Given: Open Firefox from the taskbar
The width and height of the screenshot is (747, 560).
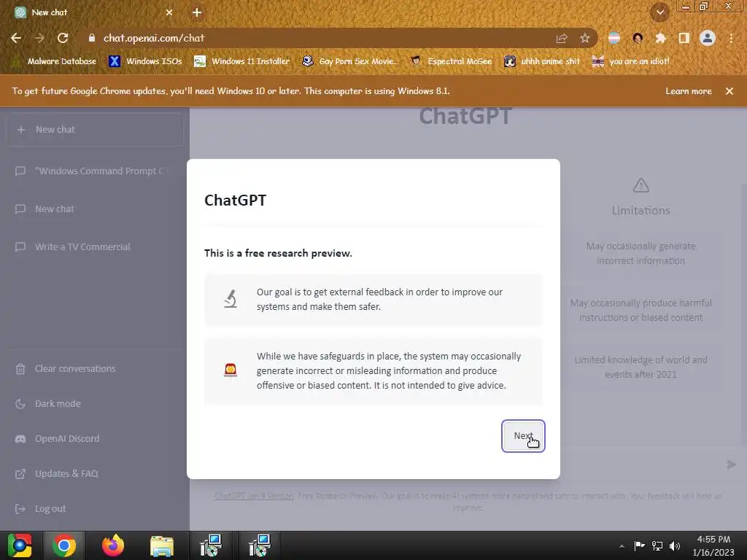Looking at the screenshot, I should click(113, 545).
